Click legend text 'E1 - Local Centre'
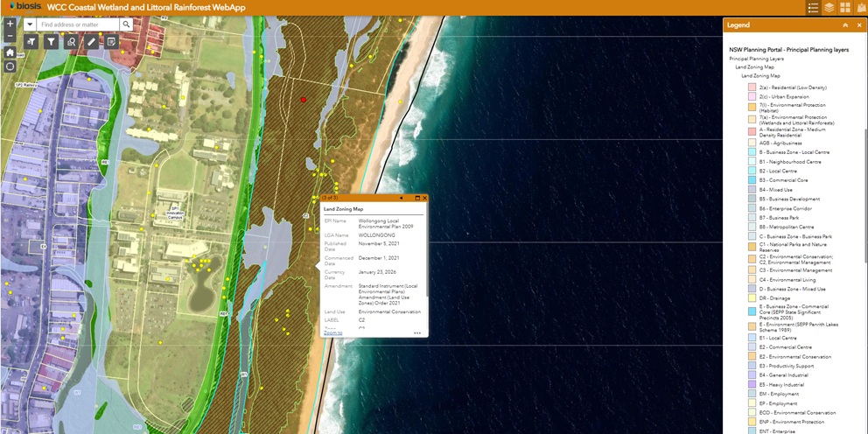 coord(778,339)
